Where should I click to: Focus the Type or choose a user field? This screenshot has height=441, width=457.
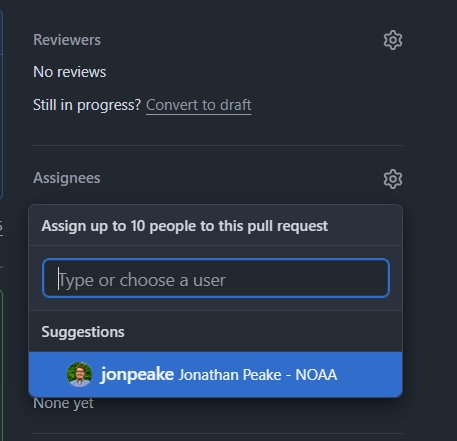tap(216, 278)
